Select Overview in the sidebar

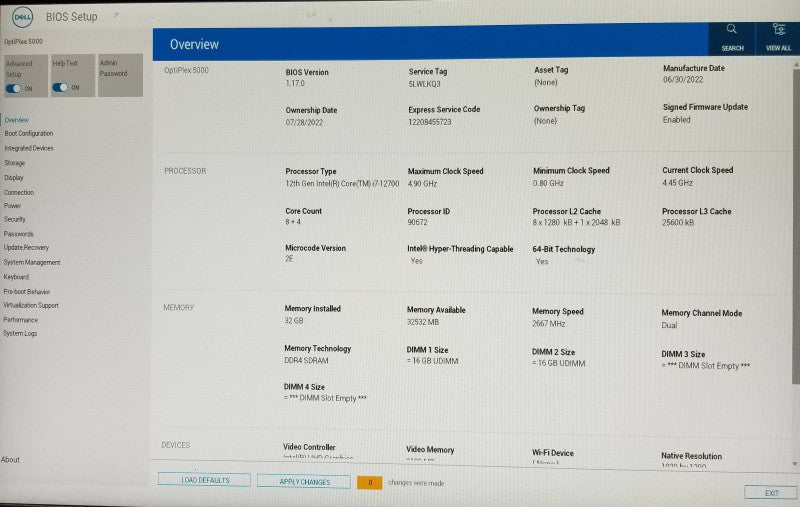point(16,120)
